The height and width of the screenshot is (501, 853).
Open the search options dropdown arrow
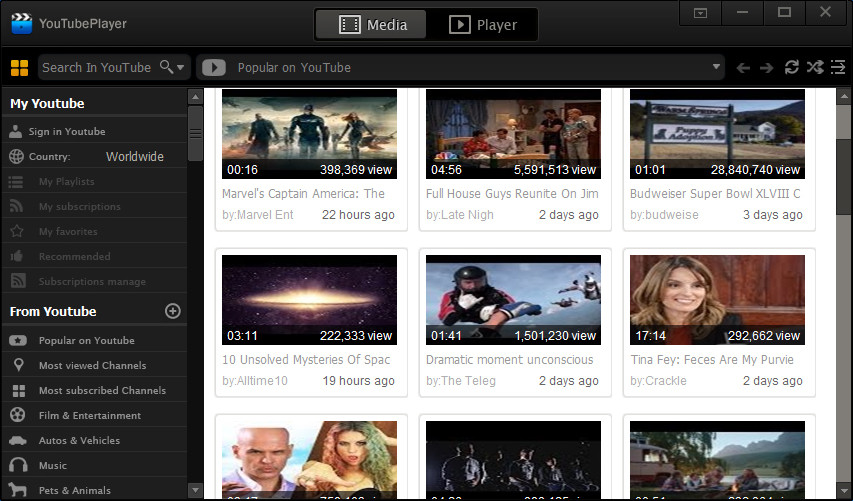pyautogui.click(x=181, y=68)
